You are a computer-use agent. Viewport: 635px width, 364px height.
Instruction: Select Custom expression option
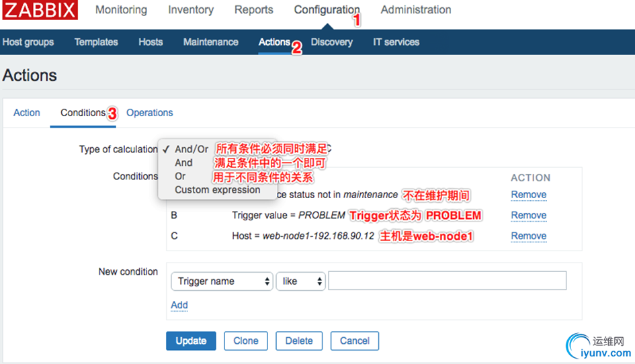tap(218, 190)
